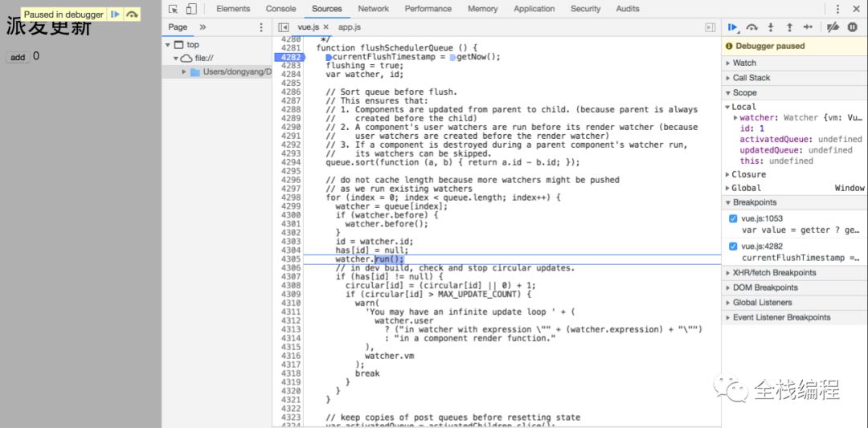The height and width of the screenshot is (428, 868).
Task: Toggle pause on exceptions
Action: coord(853,27)
